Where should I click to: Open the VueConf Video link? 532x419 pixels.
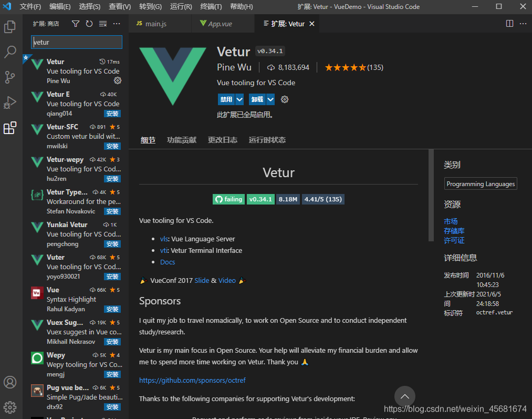(227, 280)
